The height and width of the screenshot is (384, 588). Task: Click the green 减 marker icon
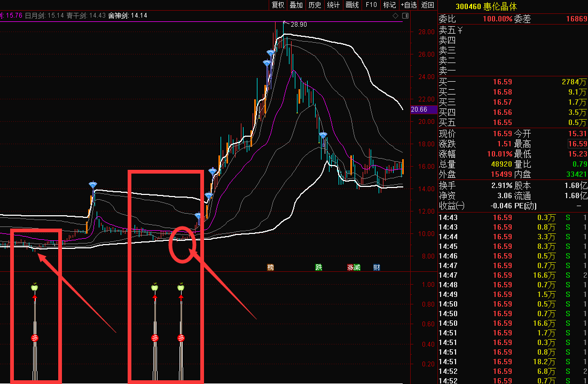(x=357, y=267)
